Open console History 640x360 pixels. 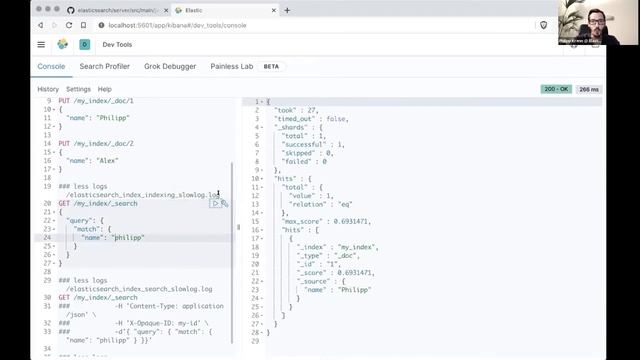point(48,89)
